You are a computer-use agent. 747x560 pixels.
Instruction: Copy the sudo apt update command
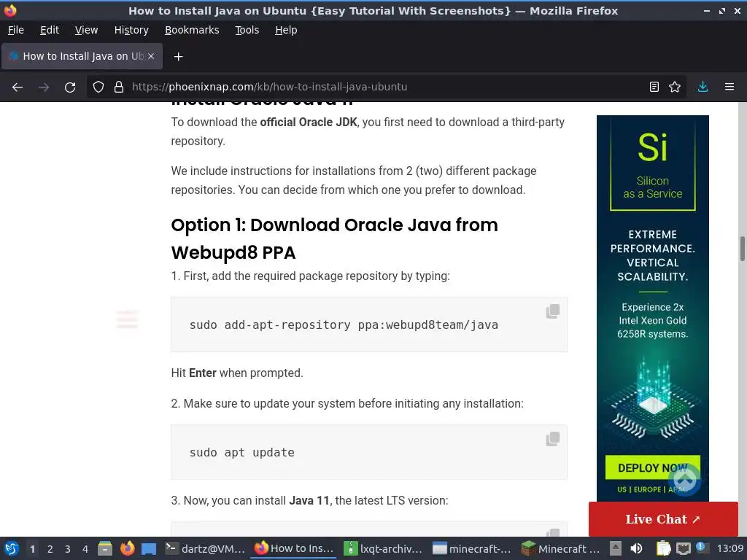[553, 439]
